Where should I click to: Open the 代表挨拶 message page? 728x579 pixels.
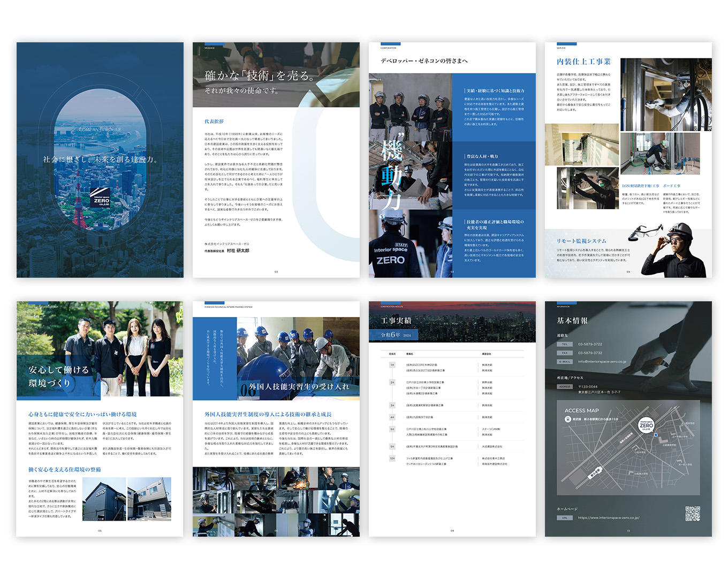coord(276,159)
